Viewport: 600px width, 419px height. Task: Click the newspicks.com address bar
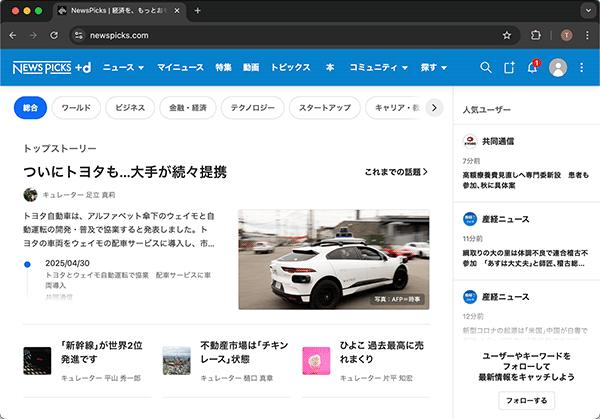(x=295, y=36)
